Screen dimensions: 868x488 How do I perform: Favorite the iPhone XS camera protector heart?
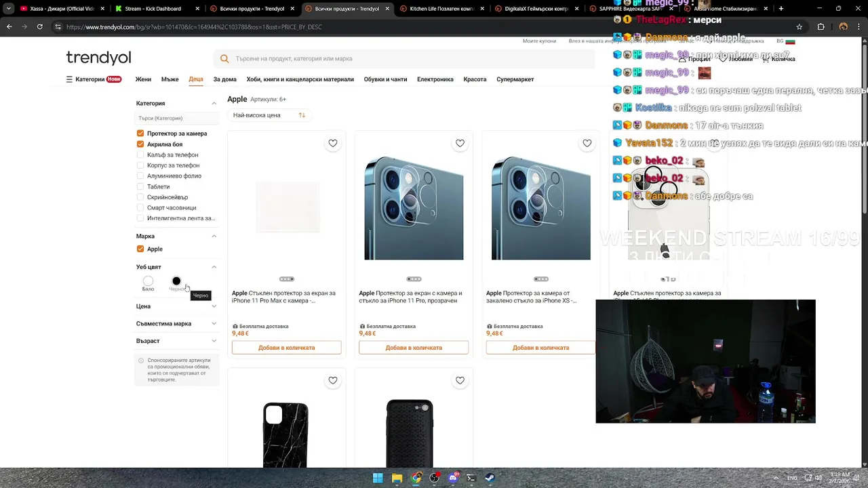pos(587,143)
